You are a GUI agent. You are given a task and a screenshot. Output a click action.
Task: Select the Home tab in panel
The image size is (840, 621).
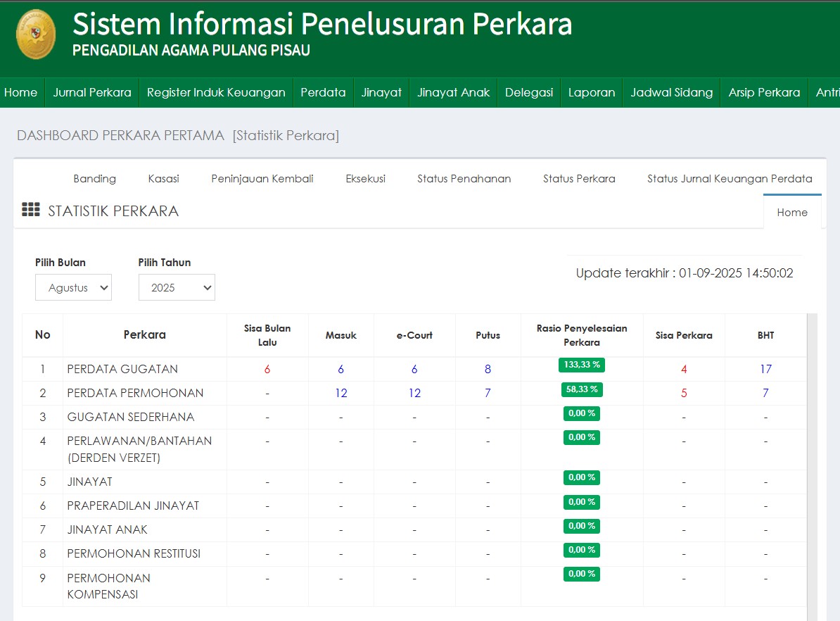pyautogui.click(x=791, y=213)
